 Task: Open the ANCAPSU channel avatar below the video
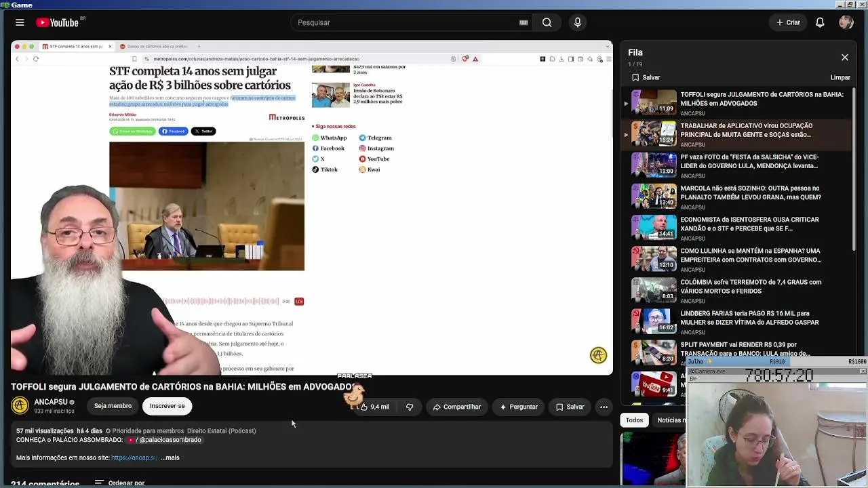20,405
